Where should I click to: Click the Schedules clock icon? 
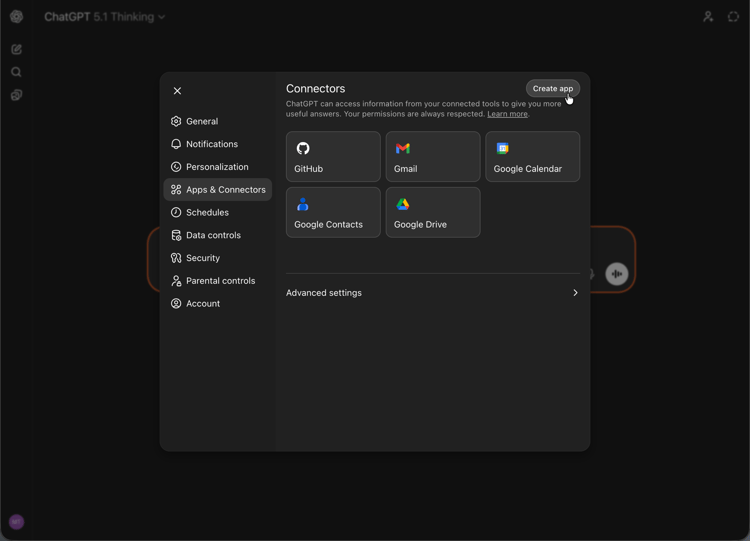[x=176, y=212]
